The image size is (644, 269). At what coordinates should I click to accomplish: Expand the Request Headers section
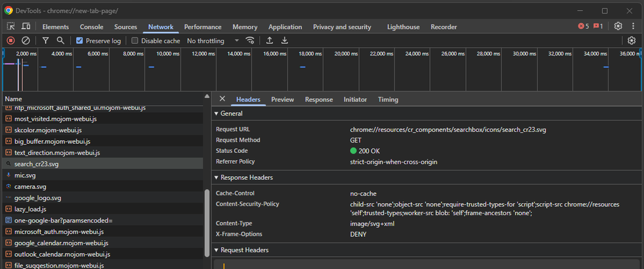244,250
